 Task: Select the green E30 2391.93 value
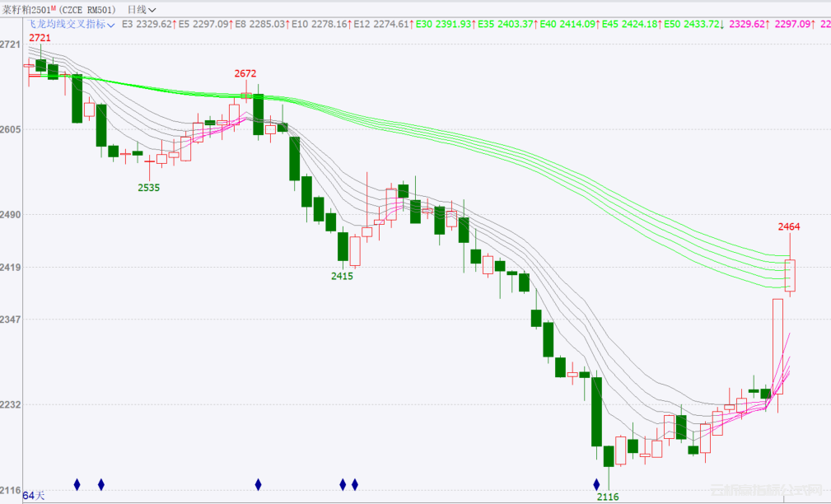click(446, 25)
